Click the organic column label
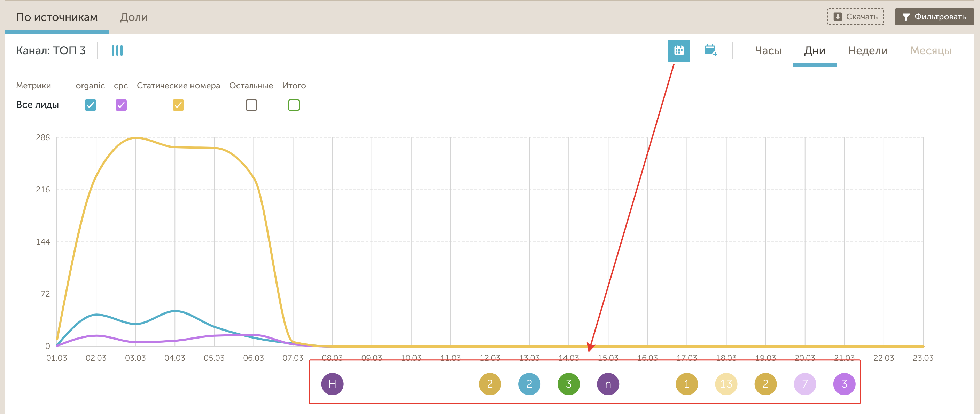980x414 pixels. (90, 86)
